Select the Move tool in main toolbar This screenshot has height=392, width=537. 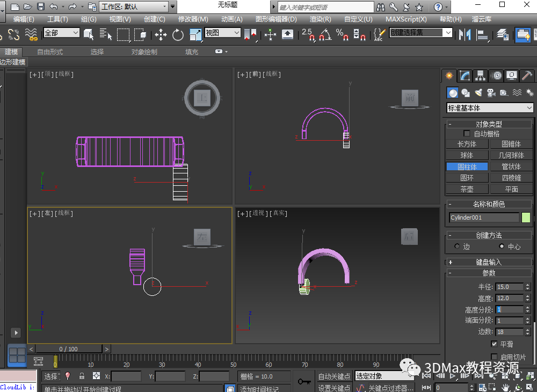tap(161, 35)
